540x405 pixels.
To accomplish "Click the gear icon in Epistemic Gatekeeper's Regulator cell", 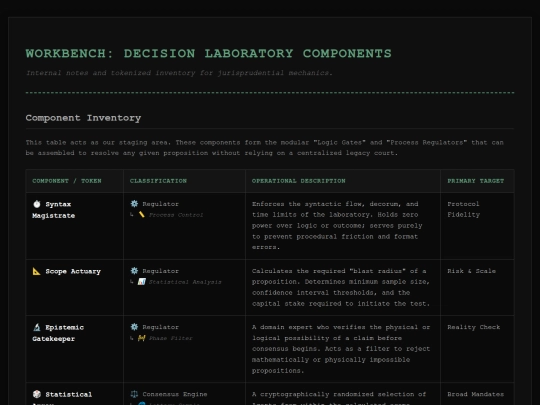I will pos(134,327).
